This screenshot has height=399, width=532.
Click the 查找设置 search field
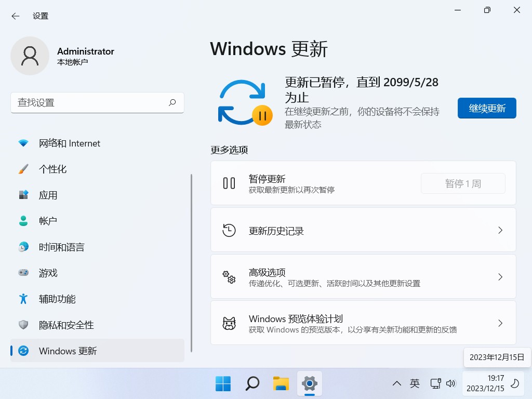[x=97, y=102]
